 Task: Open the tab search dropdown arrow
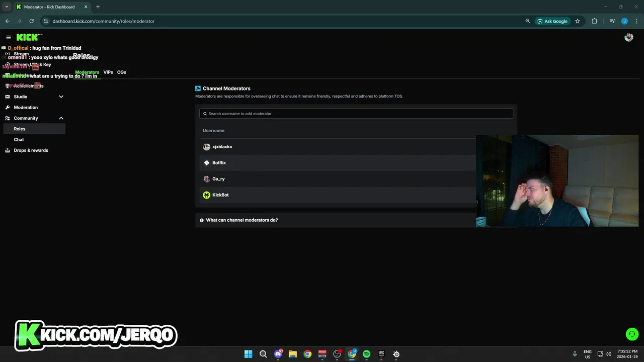7,7
